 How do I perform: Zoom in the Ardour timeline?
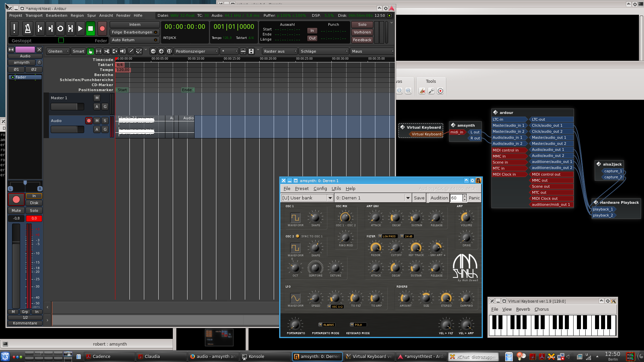(161, 51)
